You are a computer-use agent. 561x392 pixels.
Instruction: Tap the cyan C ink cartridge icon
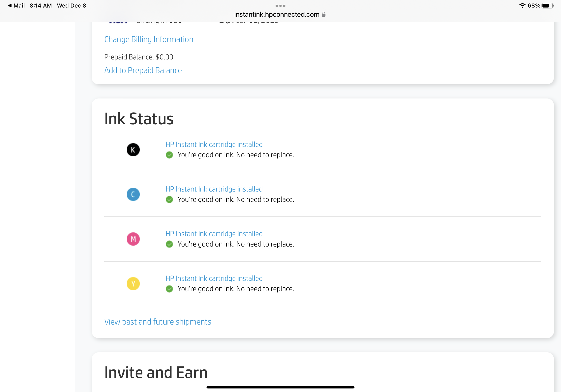tap(133, 194)
